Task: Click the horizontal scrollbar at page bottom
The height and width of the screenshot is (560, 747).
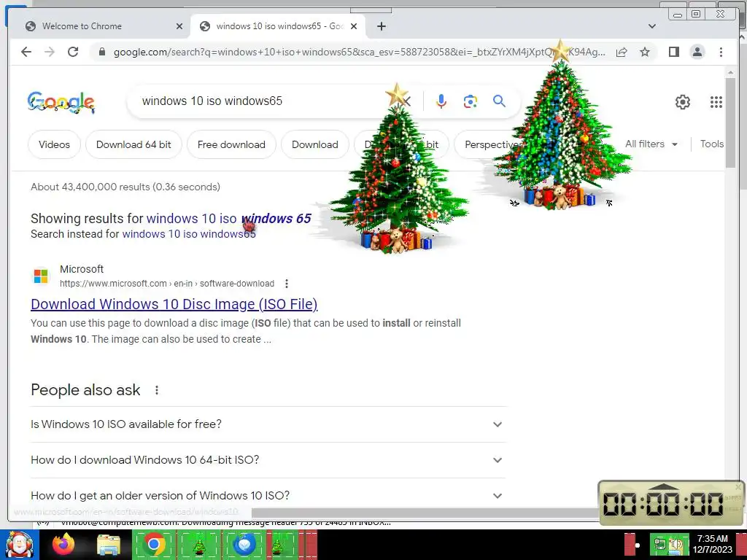Action: tap(424, 513)
